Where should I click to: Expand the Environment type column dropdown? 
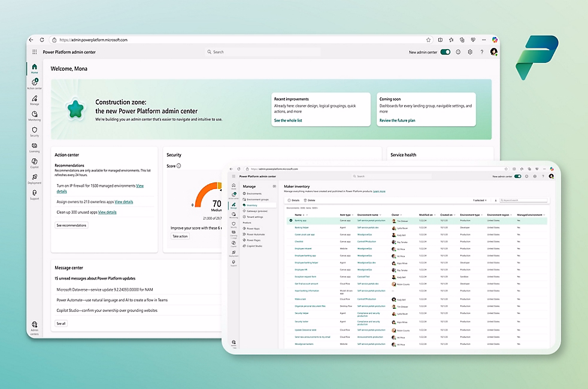click(x=482, y=215)
